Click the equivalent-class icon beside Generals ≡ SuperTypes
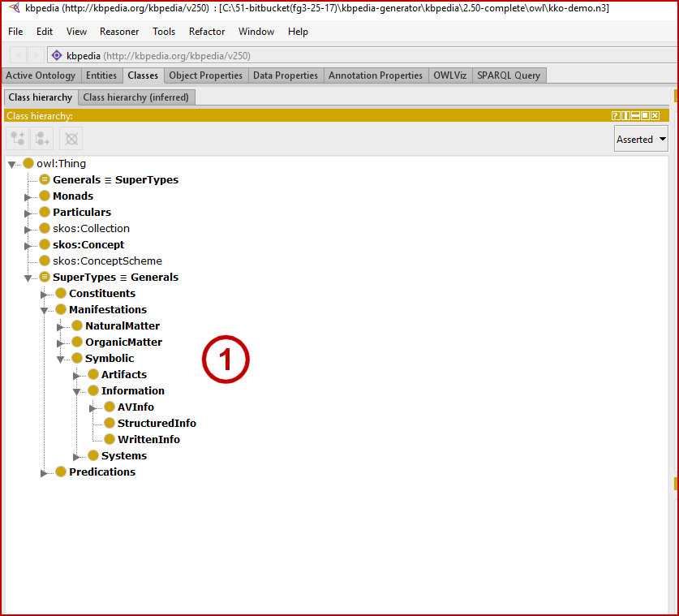Image resolution: width=679 pixels, height=616 pixels. (x=45, y=179)
